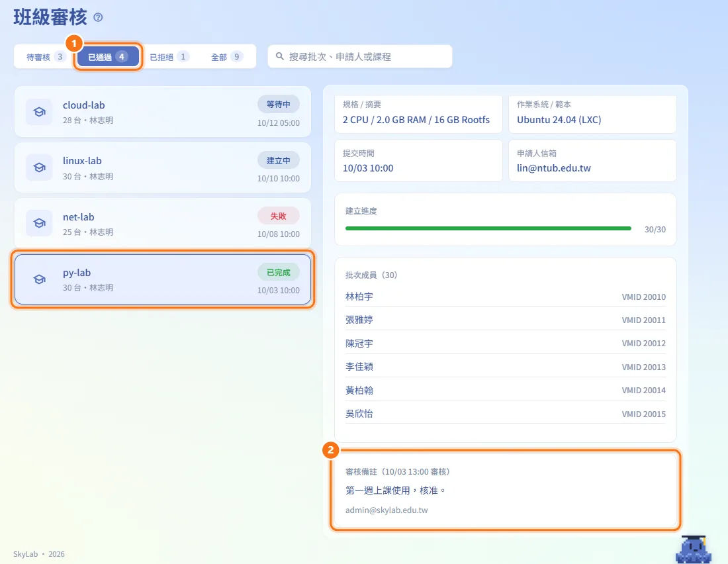728x564 pixels.
Task: Select the 已通過 tab
Action: [108, 57]
